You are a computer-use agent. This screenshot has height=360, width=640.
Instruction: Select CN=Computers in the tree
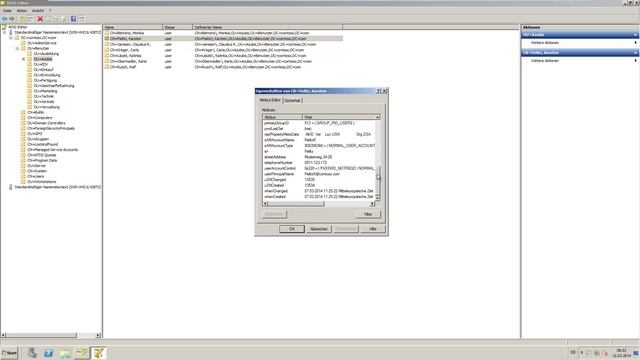pos(39,118)
